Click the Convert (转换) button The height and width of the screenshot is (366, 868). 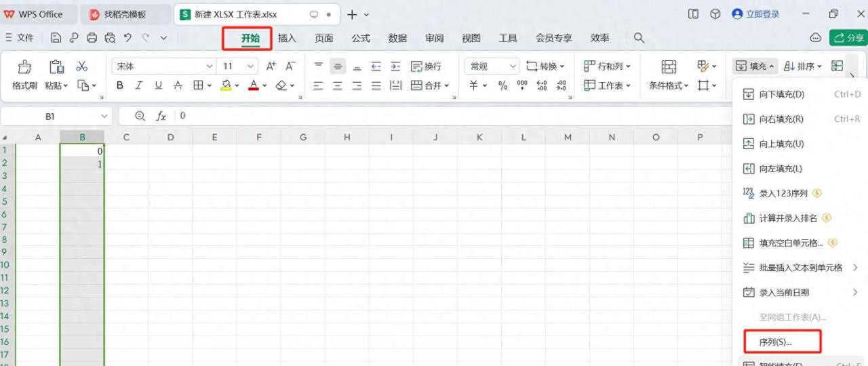(545, 66)
